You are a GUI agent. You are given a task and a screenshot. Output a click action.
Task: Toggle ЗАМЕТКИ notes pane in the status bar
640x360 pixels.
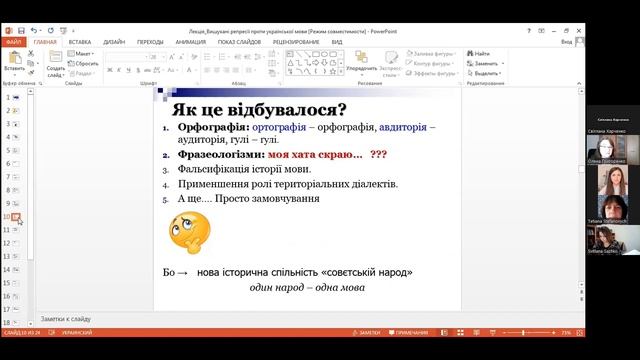(367, 333)
